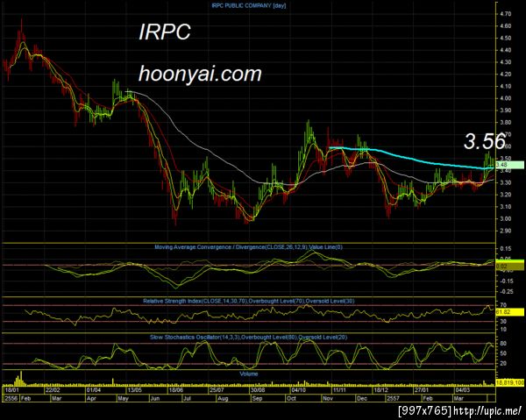Click the Oct month label
The image size is (526, 420).
pos(292,399)
